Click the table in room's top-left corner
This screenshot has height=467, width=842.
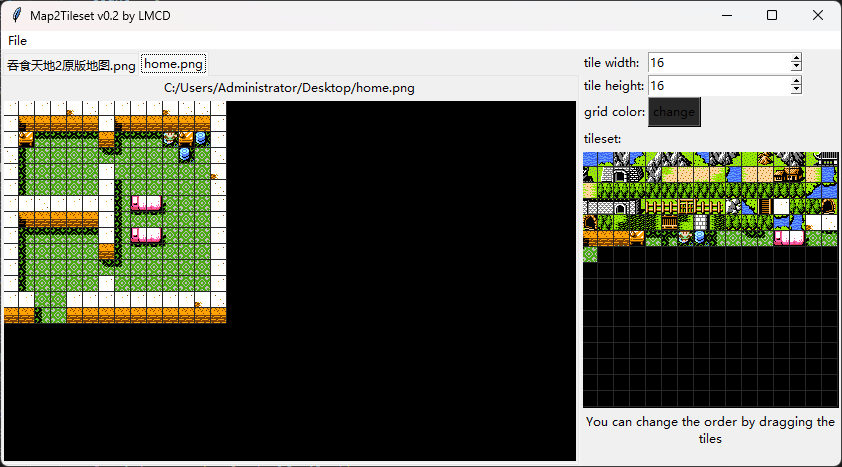coord(26,139)
